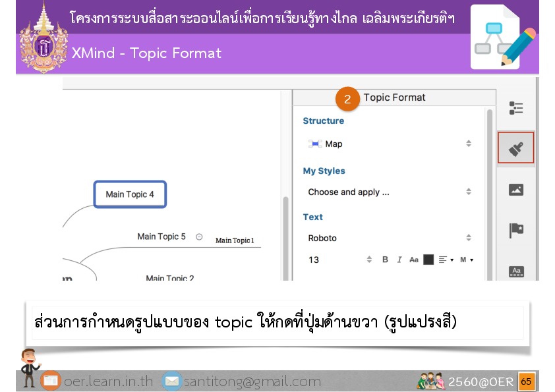Click the black text color swatch
This screenshot has width=555, height=392.
428,260
